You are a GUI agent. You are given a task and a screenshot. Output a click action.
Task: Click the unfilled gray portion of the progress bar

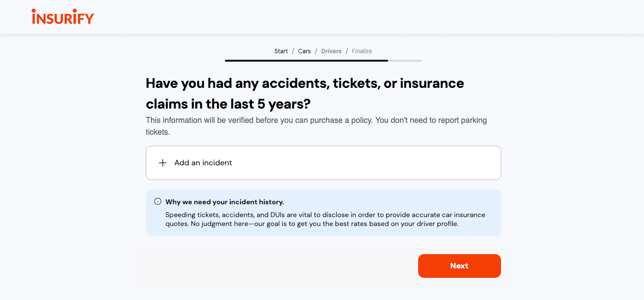point(405,60)
